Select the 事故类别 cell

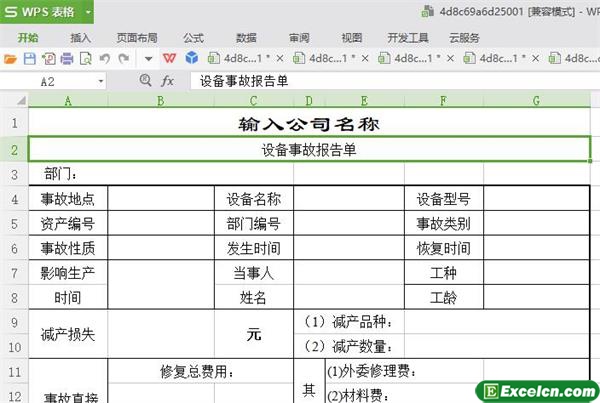443,224
